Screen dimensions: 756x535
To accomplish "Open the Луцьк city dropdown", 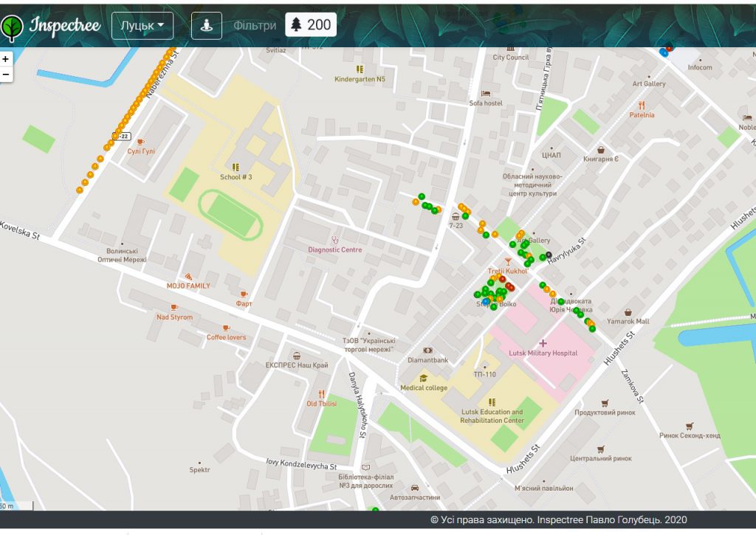I will coord(142,25).
